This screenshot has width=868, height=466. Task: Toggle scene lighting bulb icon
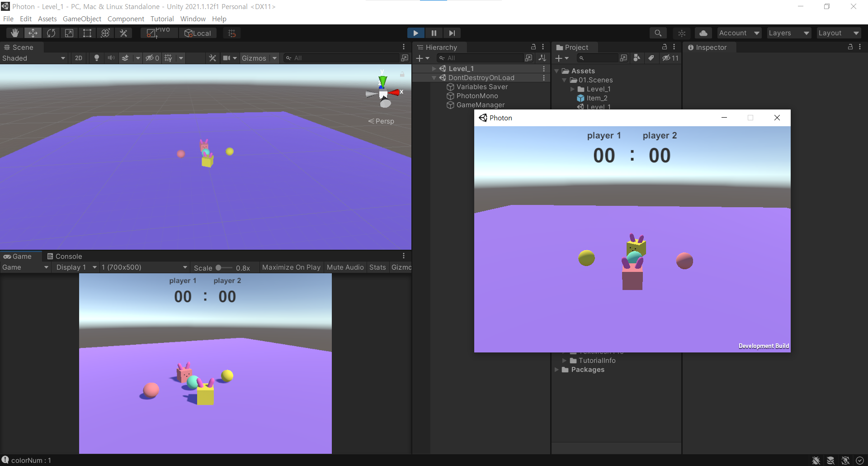pos(96,58)
